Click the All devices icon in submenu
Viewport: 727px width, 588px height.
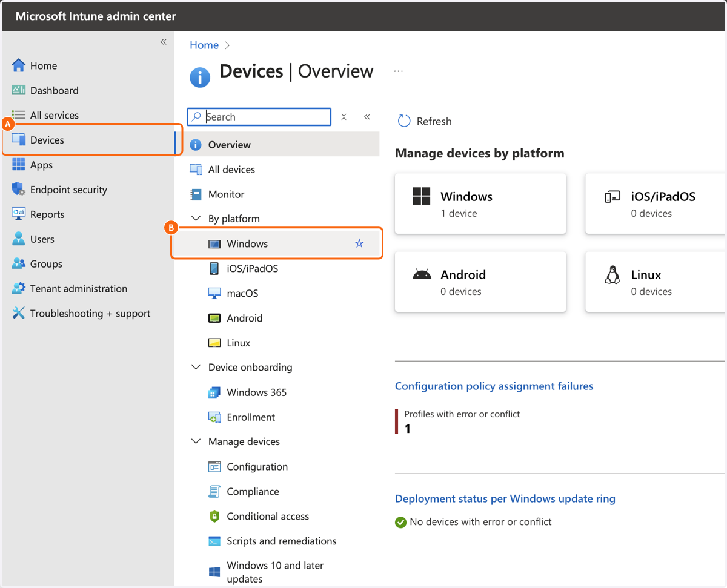click(196, 170)
